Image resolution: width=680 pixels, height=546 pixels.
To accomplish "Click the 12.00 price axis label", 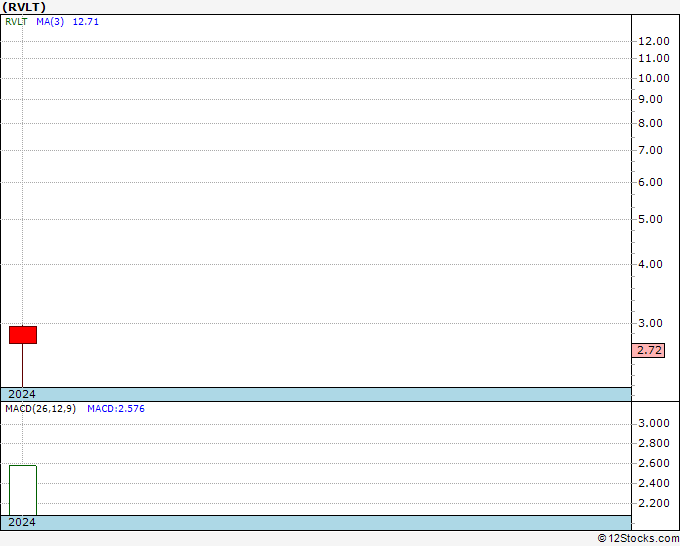I will pos(654,41).
